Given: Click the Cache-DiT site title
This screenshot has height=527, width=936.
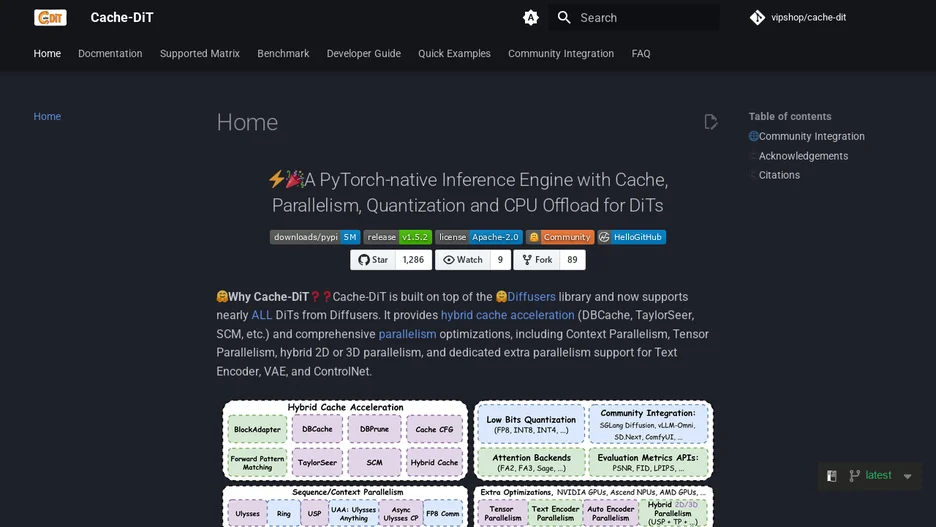Looking at the screenshot, I should pyautogui.click(x=122, y=17).
